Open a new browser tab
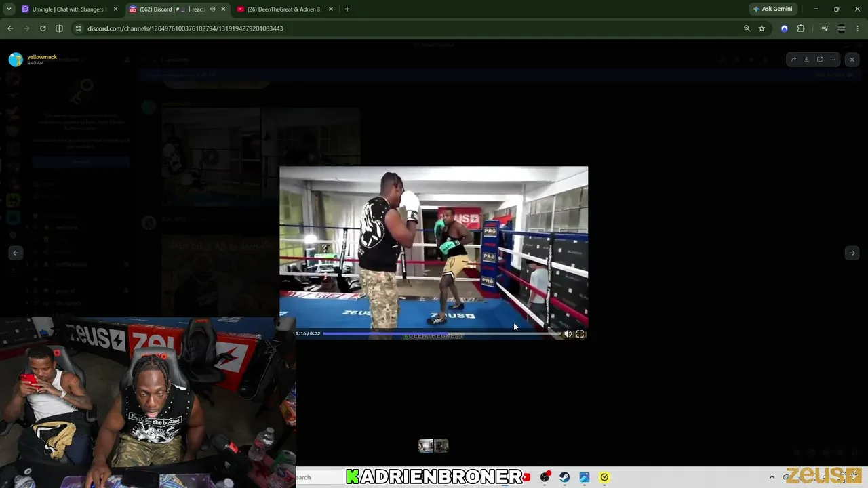This screenshot has height=488, width=868. [347, 9]
